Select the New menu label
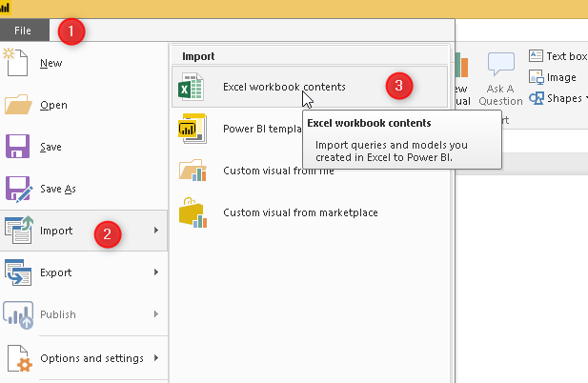Viewport: 588px width, 383px height. 51,63
